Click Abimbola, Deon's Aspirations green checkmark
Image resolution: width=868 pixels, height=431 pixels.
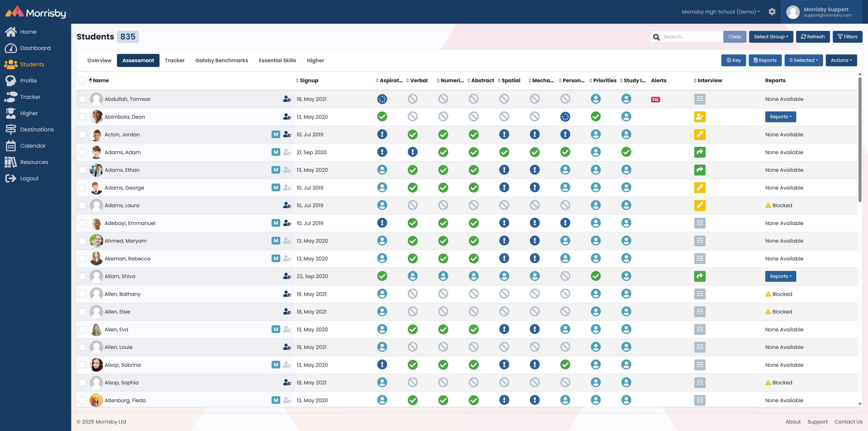click(x=382, y=117)
